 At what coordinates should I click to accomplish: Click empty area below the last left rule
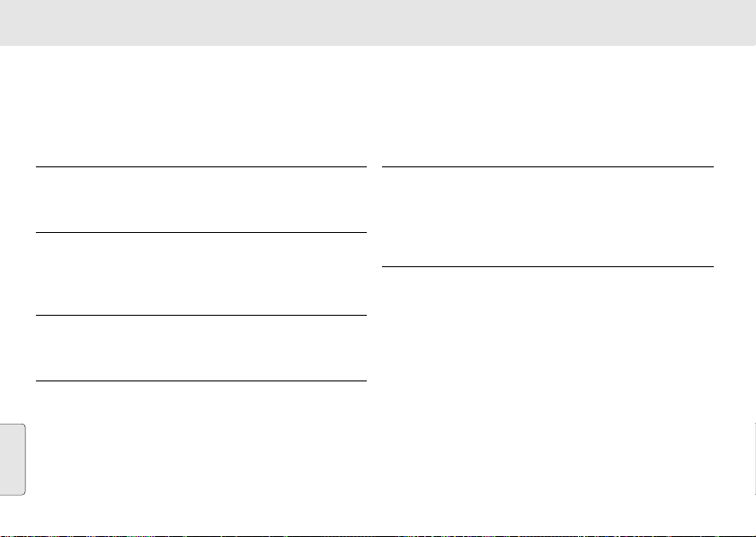(x=201, y=456)
